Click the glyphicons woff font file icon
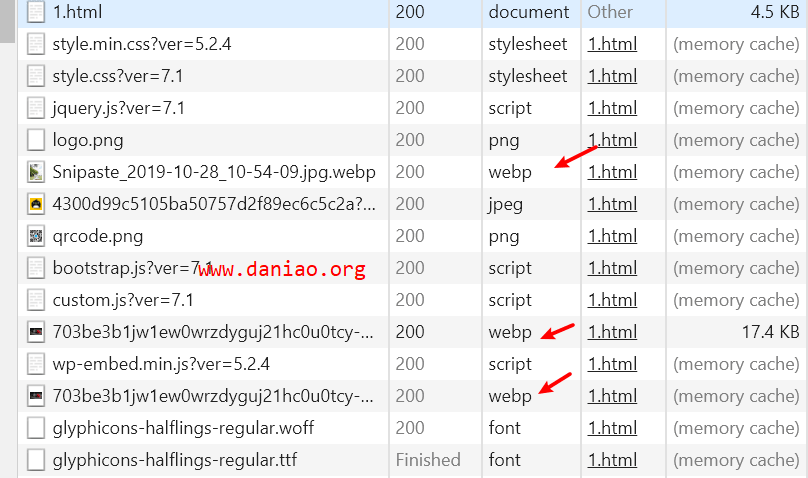Screen dimensions: 808x478 [36, 428]
